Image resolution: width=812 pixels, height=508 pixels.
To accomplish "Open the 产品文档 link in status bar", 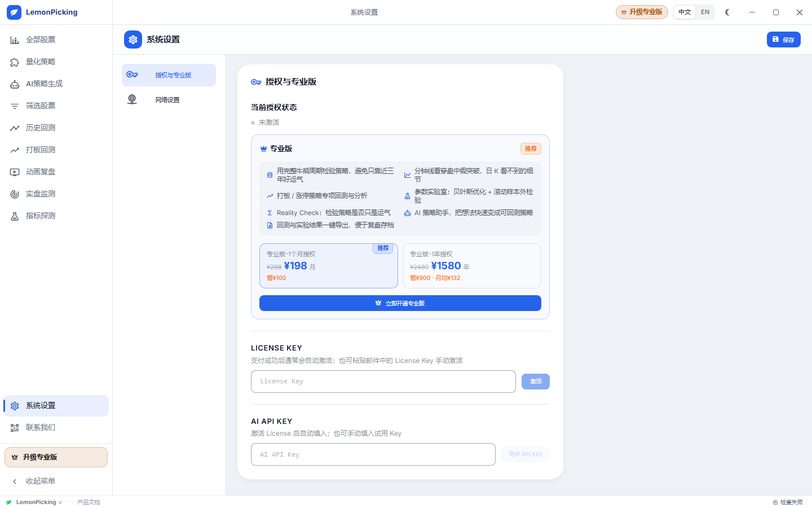I will (x=89, y=502).
